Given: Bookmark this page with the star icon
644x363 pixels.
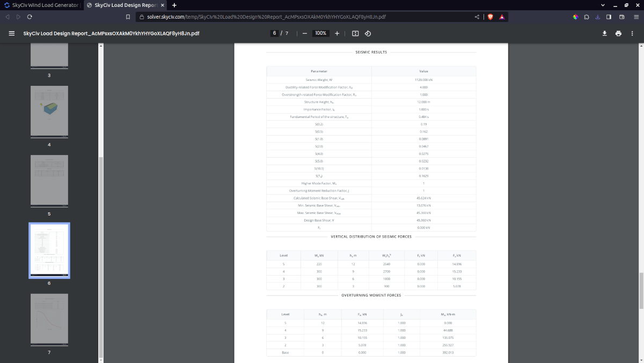Looking at the screenshot, I should pyautogui.click(x=127, y=17).
